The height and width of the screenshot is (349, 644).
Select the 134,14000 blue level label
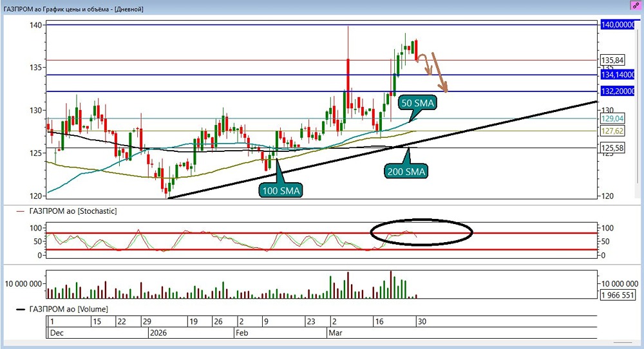[x=618, y=75]
